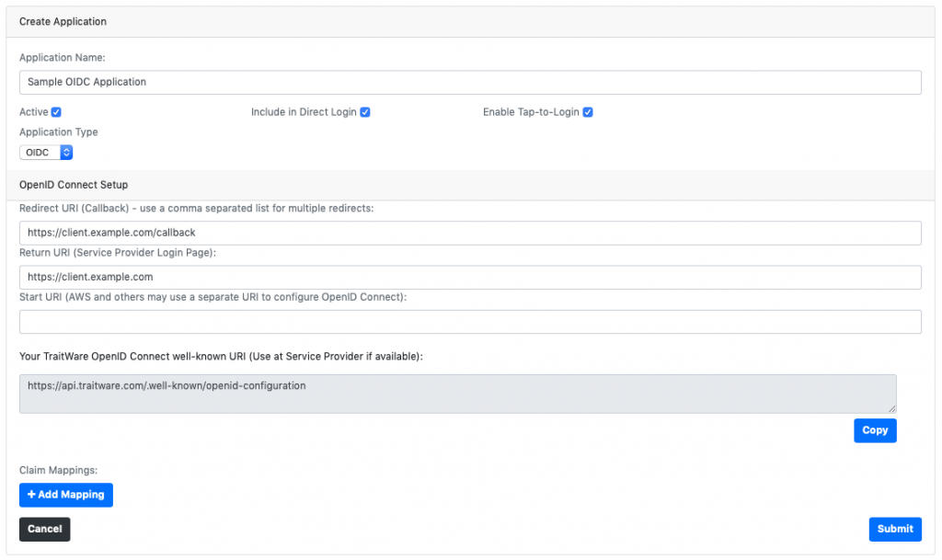The image size is (942, 560).
Task: Click the 'Application Type' label
Action: (59, 132)
